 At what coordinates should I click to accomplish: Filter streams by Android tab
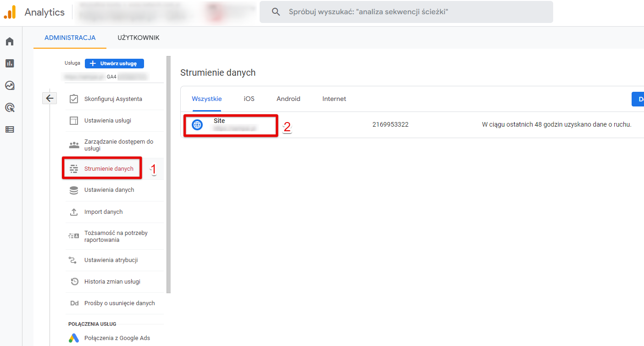[x=289, y=99]
